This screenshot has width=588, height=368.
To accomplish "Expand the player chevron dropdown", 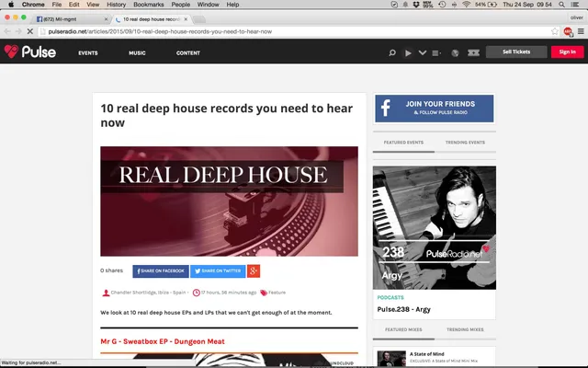I will click(423, 53).
